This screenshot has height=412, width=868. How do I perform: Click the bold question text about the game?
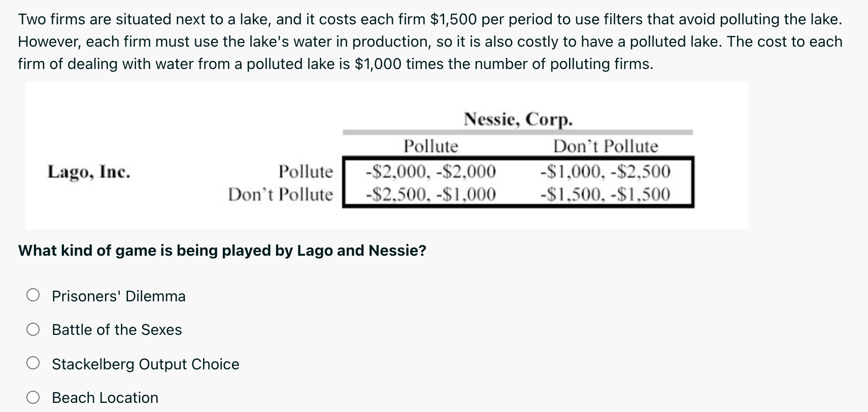pos(222,251)
